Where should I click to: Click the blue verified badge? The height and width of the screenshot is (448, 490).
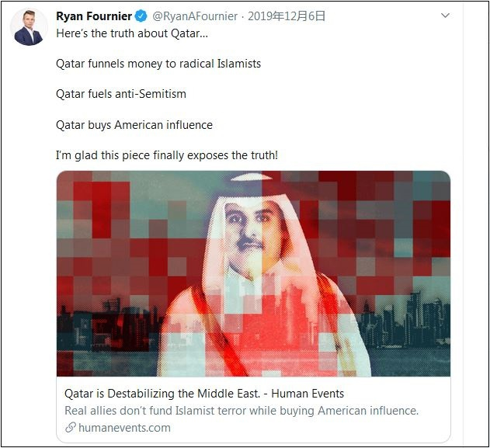pos(141,16)
